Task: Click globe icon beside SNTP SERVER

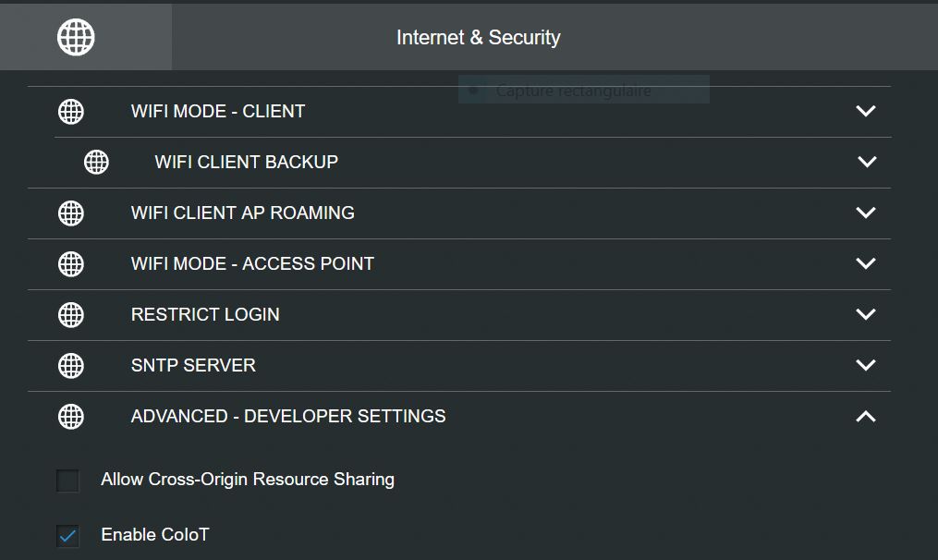Action: pyautogui.click(x=71, y=366)
